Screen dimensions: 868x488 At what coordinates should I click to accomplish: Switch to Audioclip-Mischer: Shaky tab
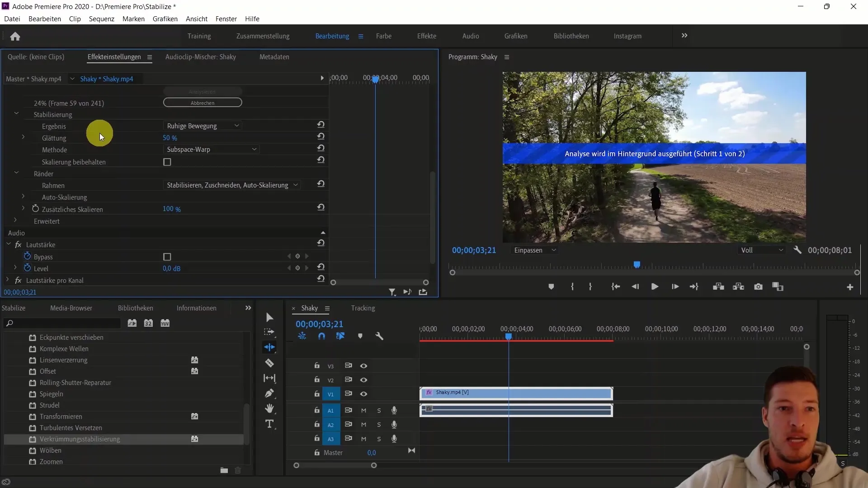coord(201,57)
